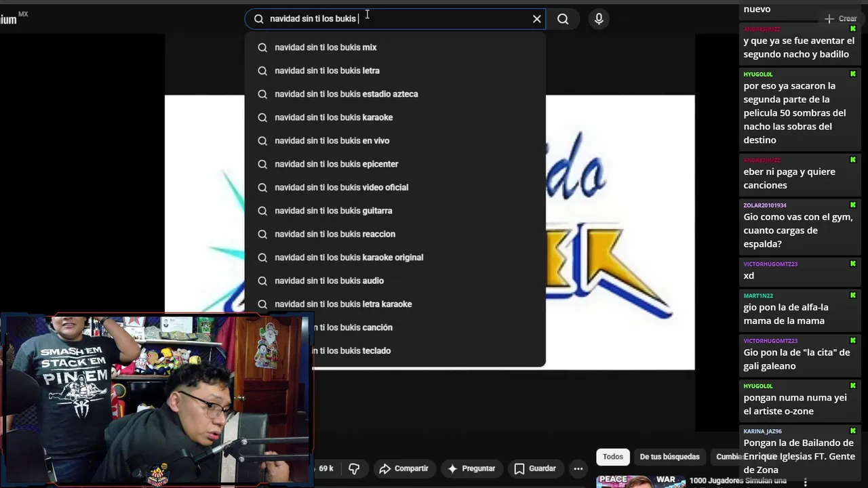Image resolution: width=868 pixels, height=488 pixels.
Task: Select suggestion 'navidad sin ti los bukis letra'
Action: [395, 70]
